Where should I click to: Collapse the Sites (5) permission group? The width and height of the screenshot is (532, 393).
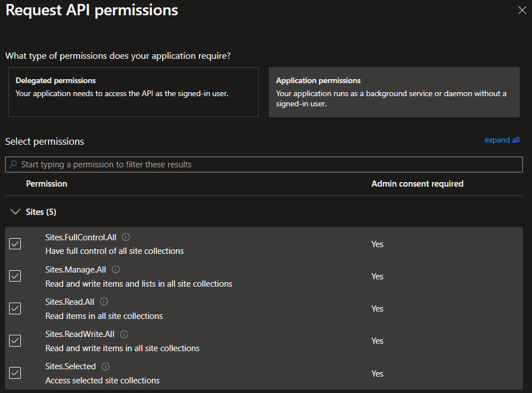[x=15, y=211]
